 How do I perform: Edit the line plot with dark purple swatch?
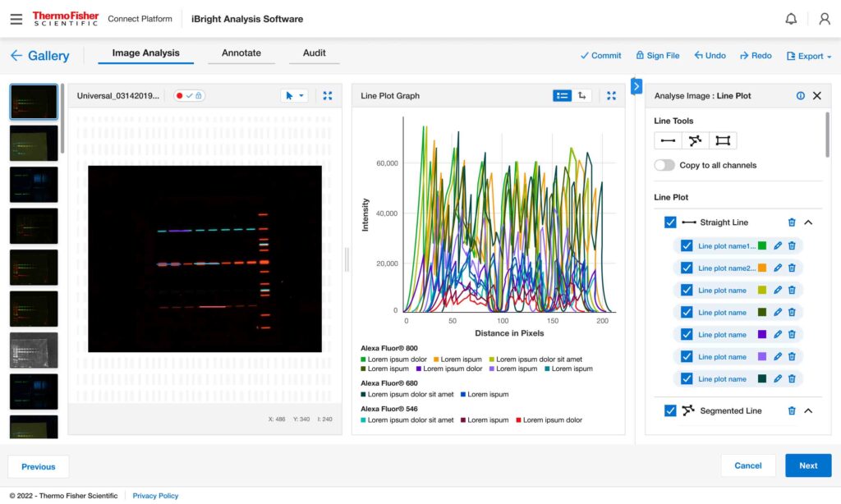click(x=778, y=334)
